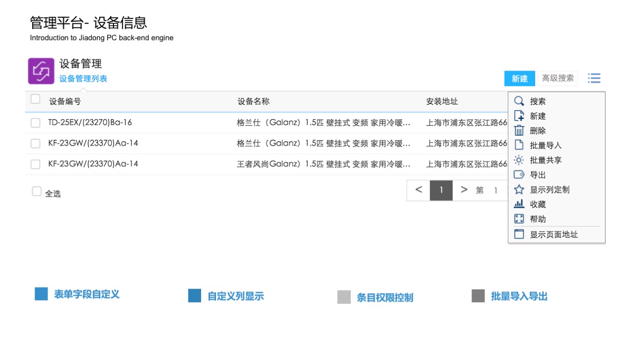
Task: Click the trash can icon for 删除
Action: coord(519,131)
